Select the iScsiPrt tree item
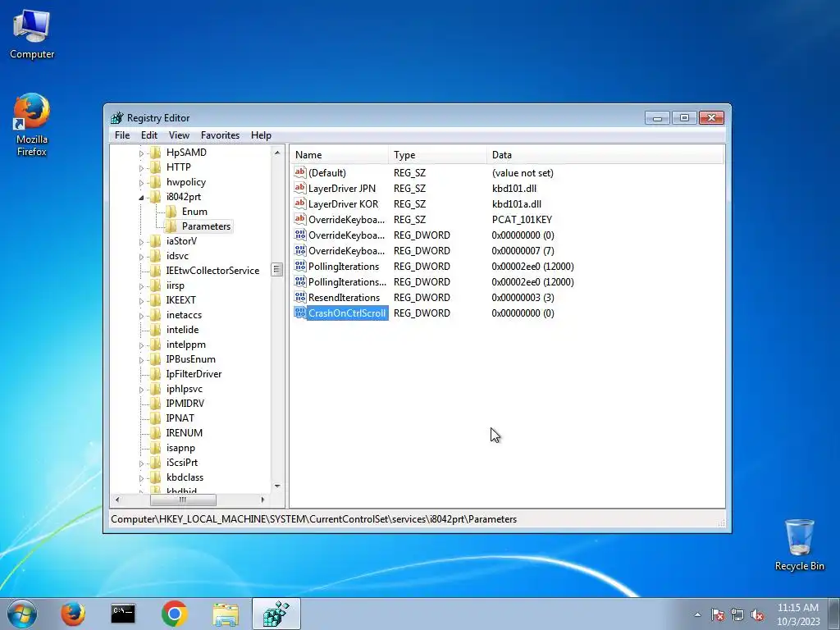Screen dimensions: 840x630 (182, 463)
